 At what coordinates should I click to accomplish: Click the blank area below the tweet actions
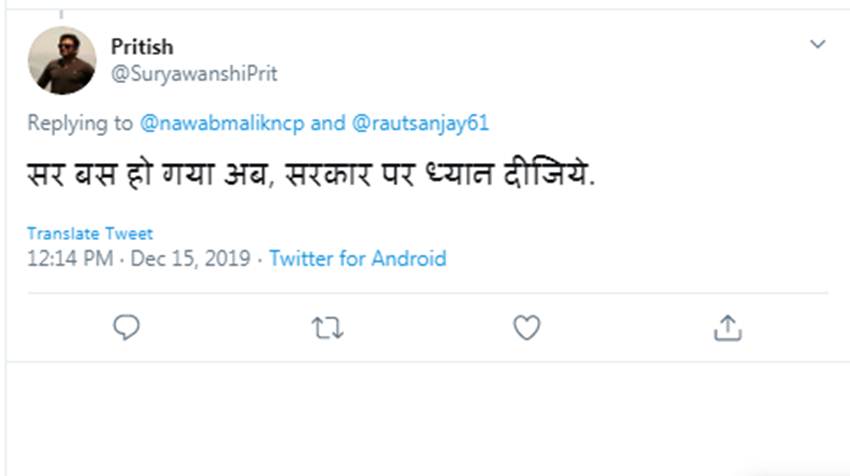pyautogui.click(x=425, y=420)
